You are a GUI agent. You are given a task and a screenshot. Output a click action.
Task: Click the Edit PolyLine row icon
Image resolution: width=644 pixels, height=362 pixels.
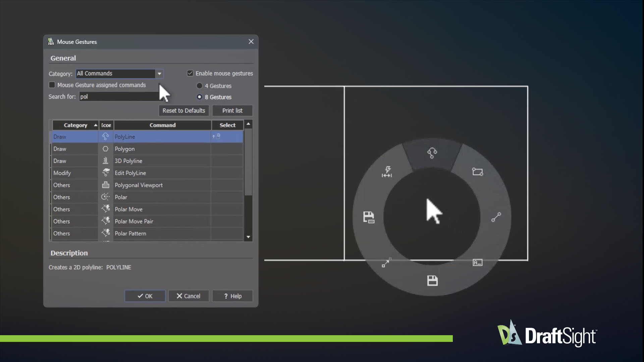106,173
